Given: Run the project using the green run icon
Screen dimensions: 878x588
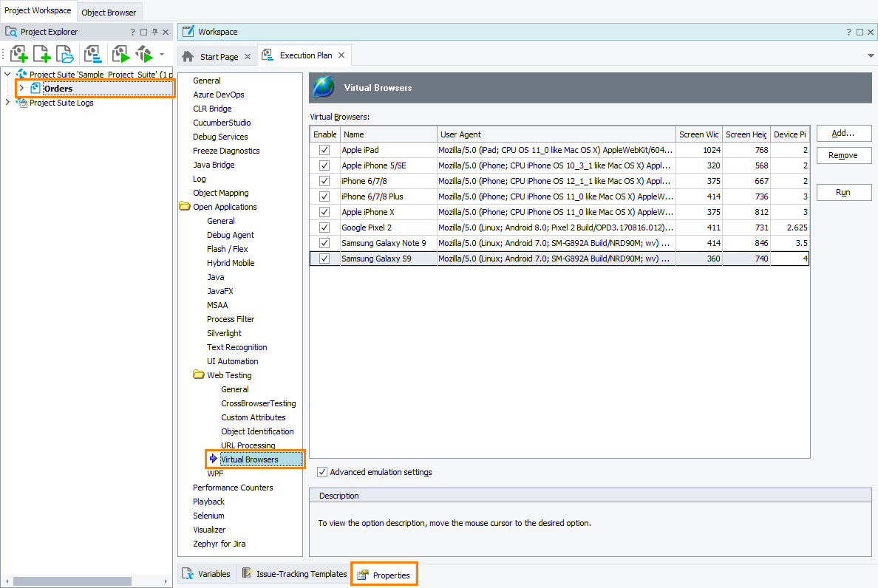Looking at the screenshot, I should 120,54.
